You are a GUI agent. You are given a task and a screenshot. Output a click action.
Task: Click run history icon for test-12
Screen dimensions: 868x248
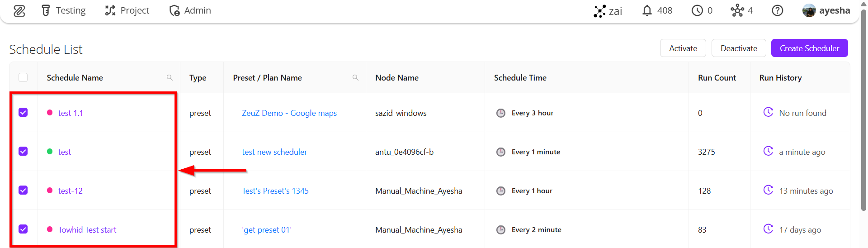768,190
